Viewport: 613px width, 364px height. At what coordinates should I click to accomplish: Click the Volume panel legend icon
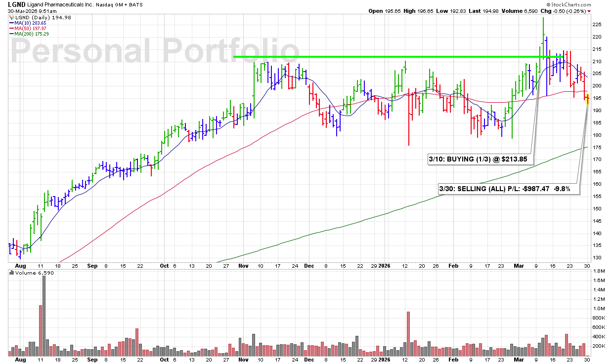(12, 273)
